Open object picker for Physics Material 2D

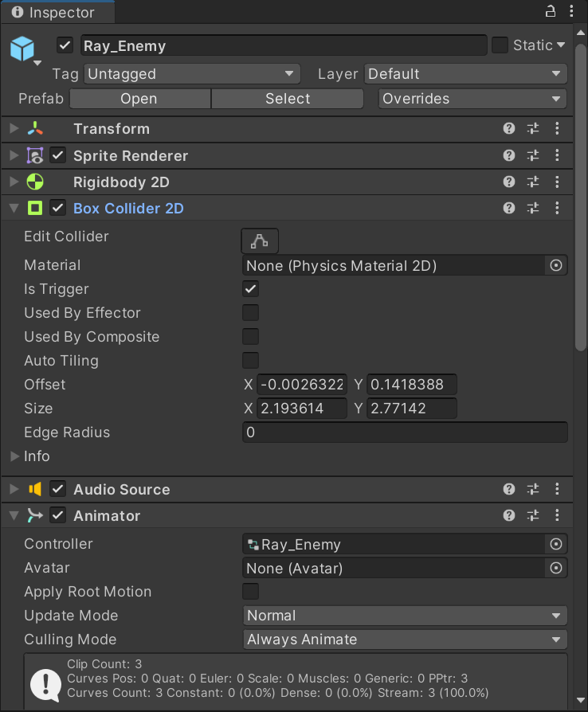pos(556,265)
